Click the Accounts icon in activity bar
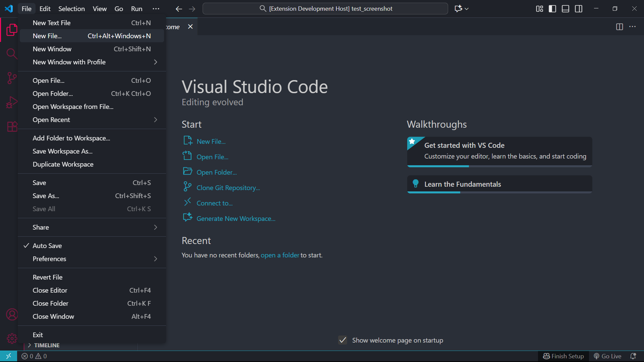 click(12, 314)
